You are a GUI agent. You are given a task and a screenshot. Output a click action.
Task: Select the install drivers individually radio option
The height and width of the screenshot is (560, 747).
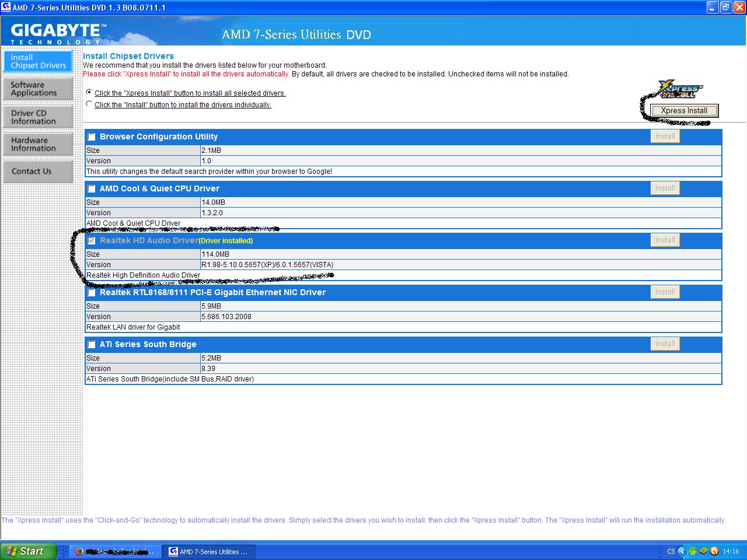tap(89, 104)
